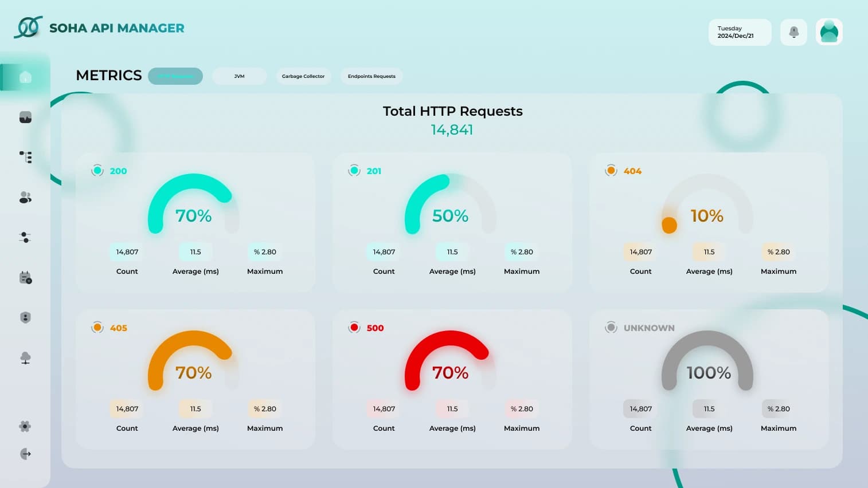
Task: Click the Maximum label in the 500 card
Action: click(x=522, y=428)
